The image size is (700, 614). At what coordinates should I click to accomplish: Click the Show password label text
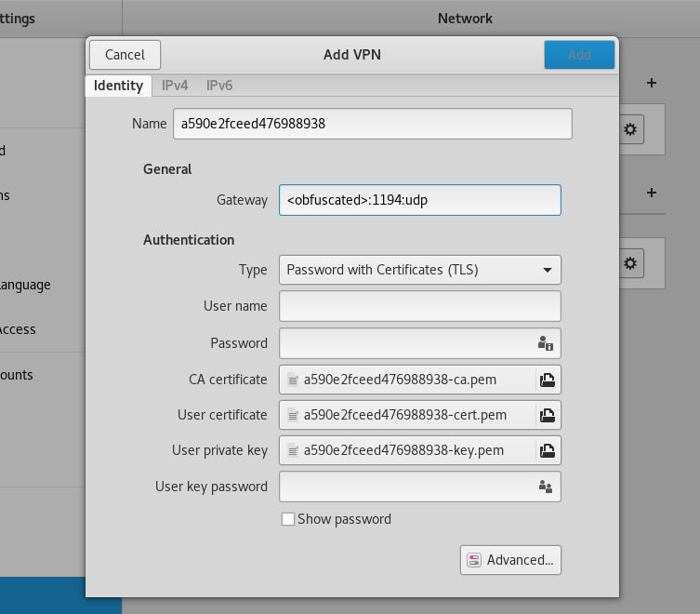tap(344, 519)
